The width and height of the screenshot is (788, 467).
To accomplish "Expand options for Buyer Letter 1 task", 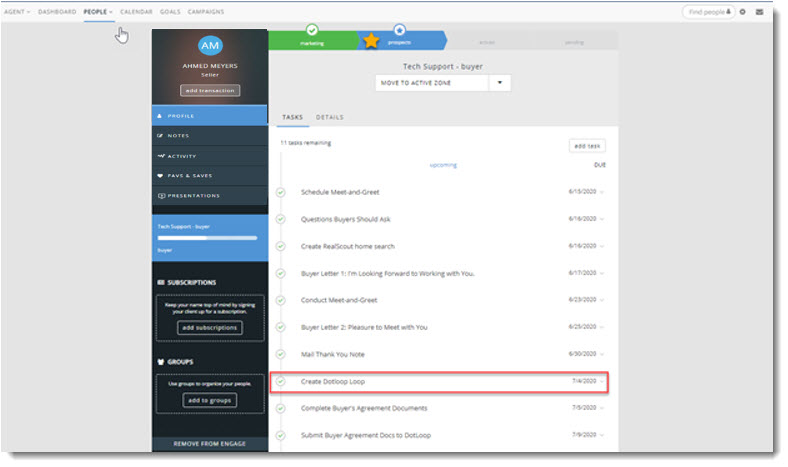I will 602,273.
